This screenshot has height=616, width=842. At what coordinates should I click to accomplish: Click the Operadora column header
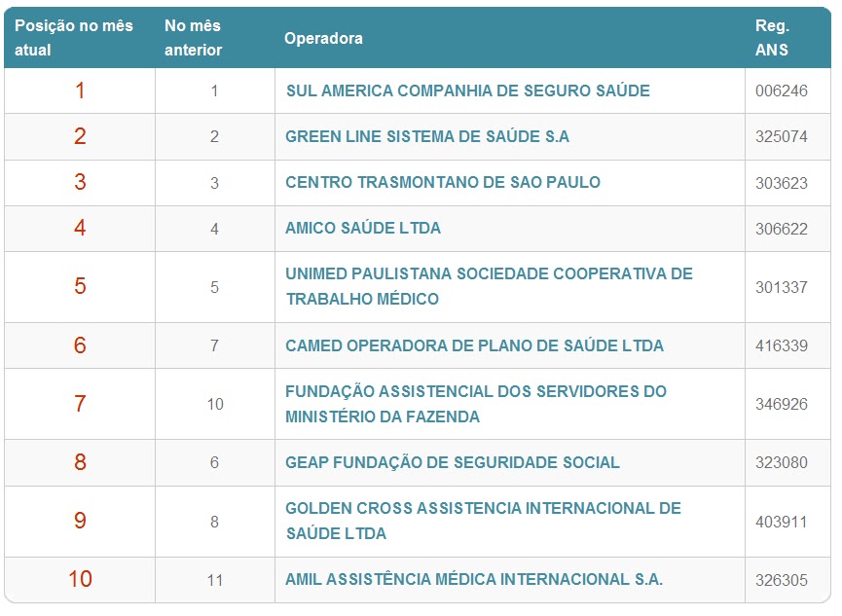pos(323,38)
